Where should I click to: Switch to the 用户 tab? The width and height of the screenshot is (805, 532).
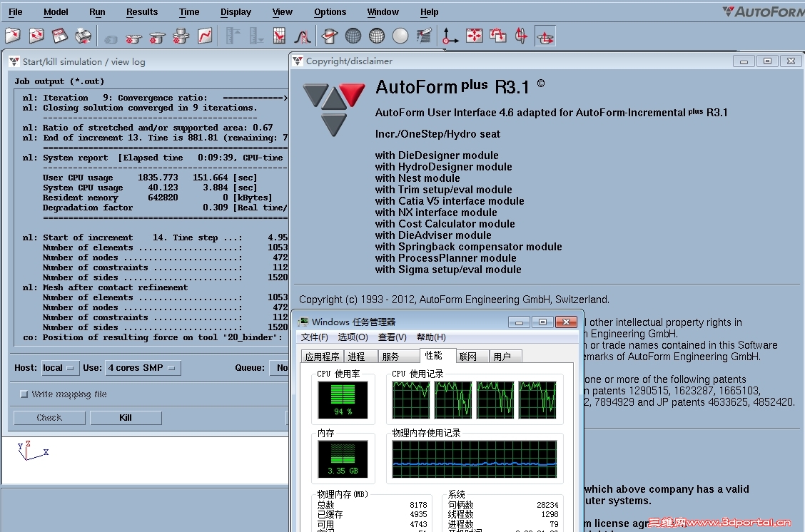point(506,357)
